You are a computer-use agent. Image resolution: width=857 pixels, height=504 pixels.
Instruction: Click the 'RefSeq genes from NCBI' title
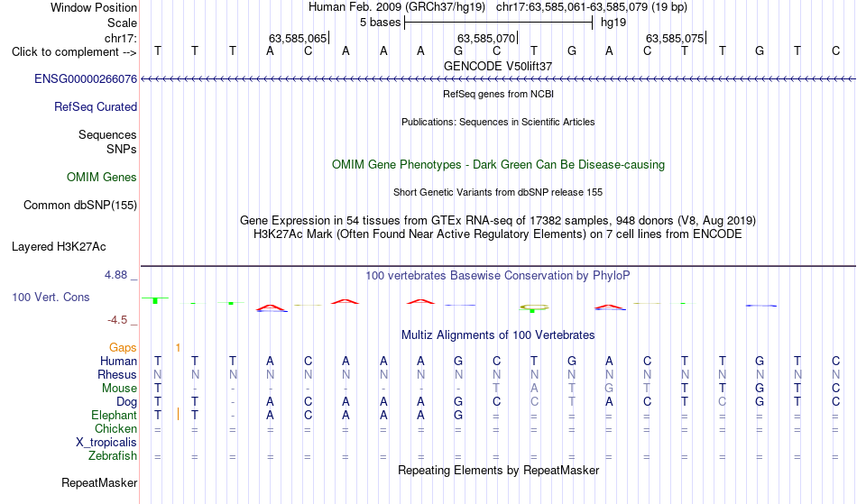pos(498,94)
